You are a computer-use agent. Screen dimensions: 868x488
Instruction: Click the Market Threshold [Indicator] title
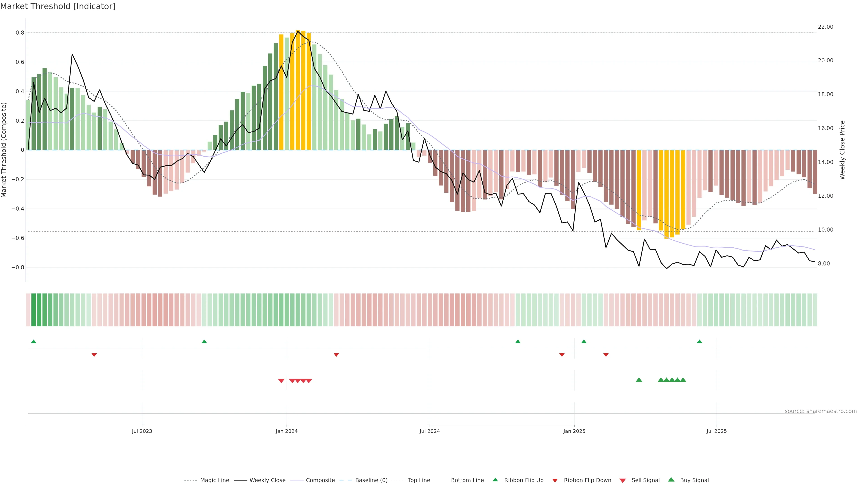point(58,6)
